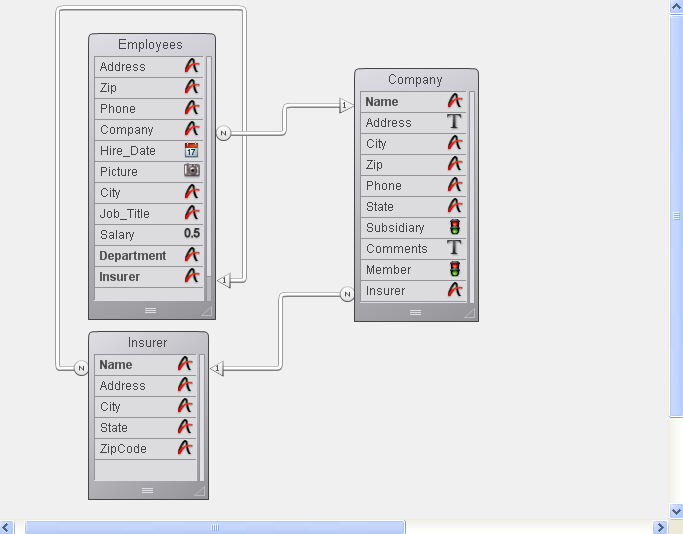
Task: Click the Company table header
Action: tap(415, 80)
